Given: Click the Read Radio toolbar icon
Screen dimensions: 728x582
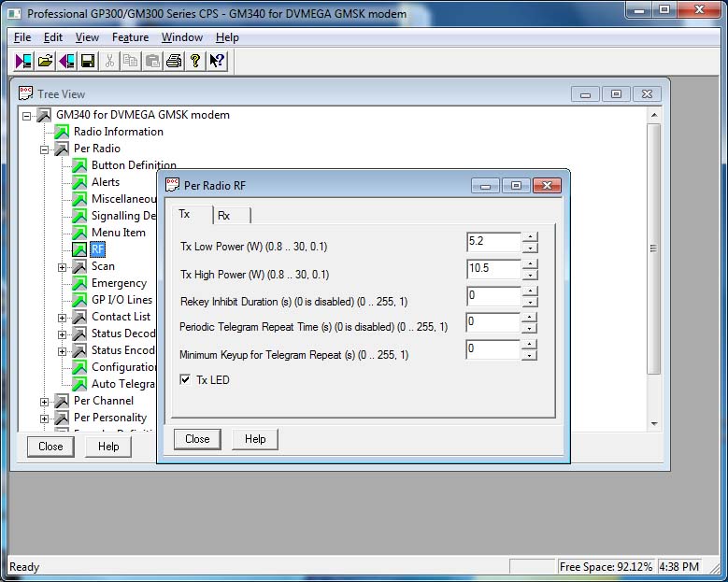Looking at the screenshot, I should tap(23, 61).
